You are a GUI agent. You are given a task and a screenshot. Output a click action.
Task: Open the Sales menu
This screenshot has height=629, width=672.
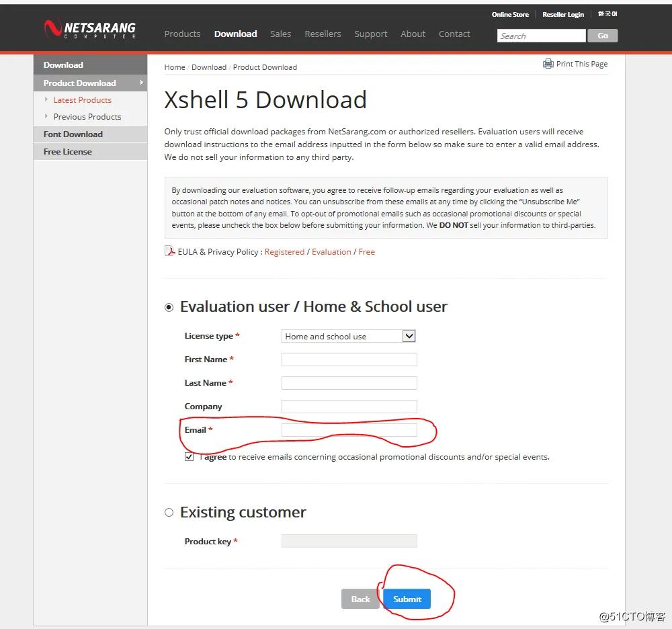(281, 34)
